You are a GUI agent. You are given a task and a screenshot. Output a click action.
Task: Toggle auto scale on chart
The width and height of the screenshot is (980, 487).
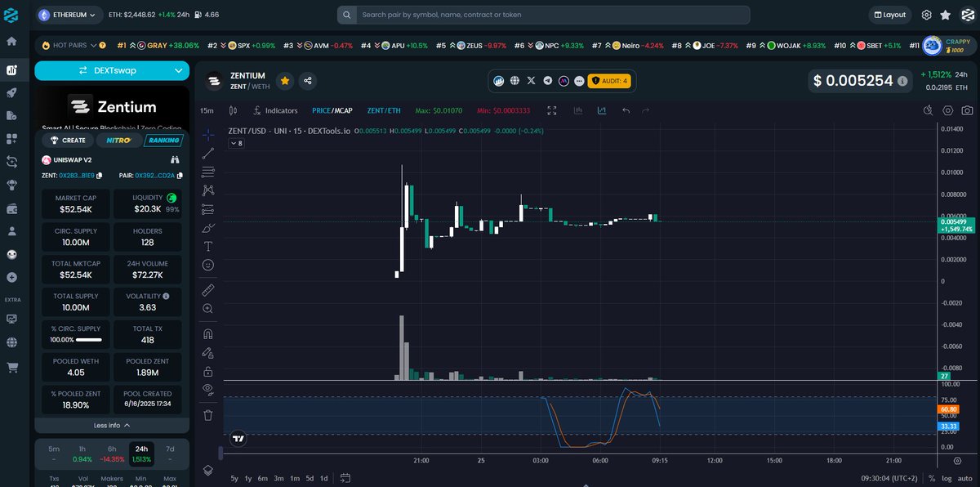pos(964,478)
